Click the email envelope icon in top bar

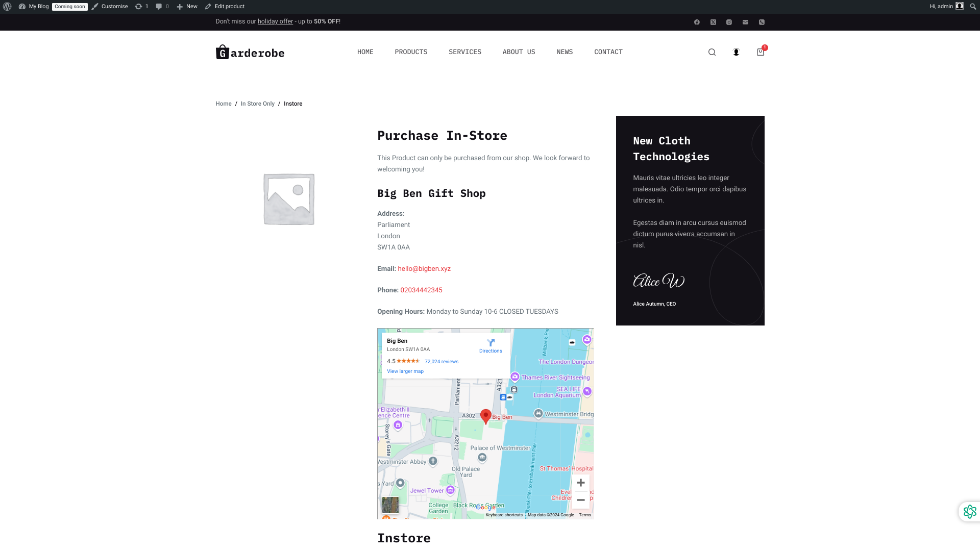coord(745,22)
